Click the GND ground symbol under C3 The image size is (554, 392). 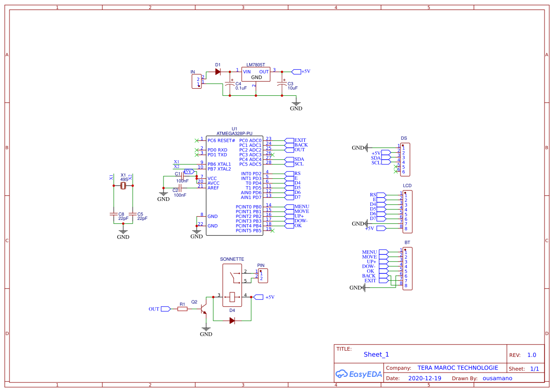pyautogui.click(x=296, y=103)
